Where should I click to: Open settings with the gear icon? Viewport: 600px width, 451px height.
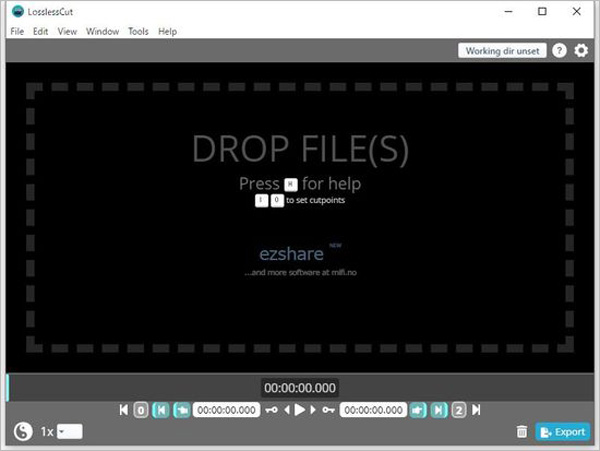(581, 50)
